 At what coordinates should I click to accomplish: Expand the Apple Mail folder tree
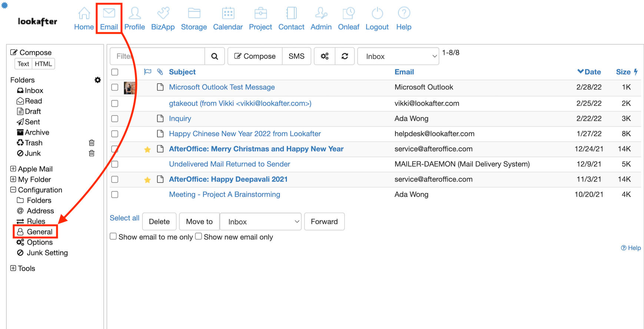click(13, 169)
